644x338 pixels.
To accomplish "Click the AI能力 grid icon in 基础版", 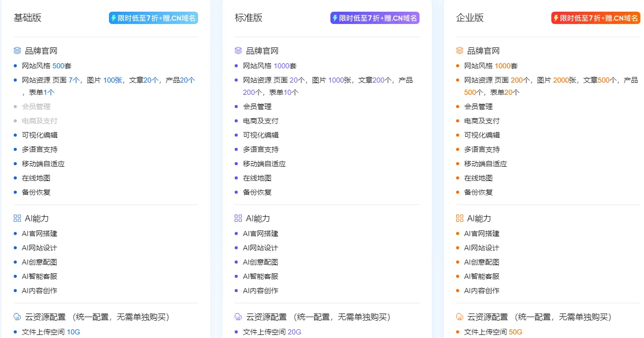I will point(16,218).
